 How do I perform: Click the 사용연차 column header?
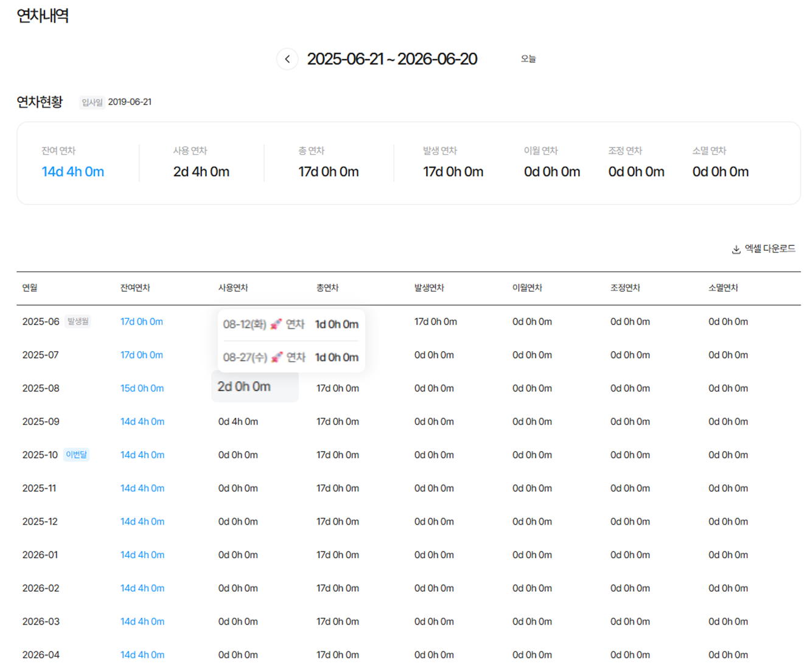(x=232, y=288)
